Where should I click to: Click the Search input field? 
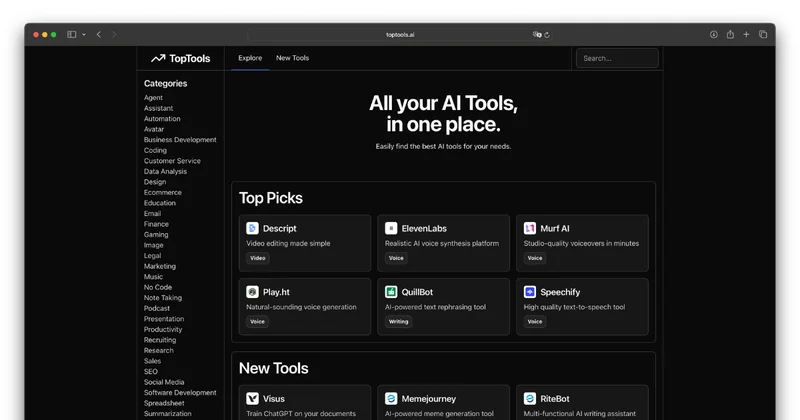(x=617, y=58)
